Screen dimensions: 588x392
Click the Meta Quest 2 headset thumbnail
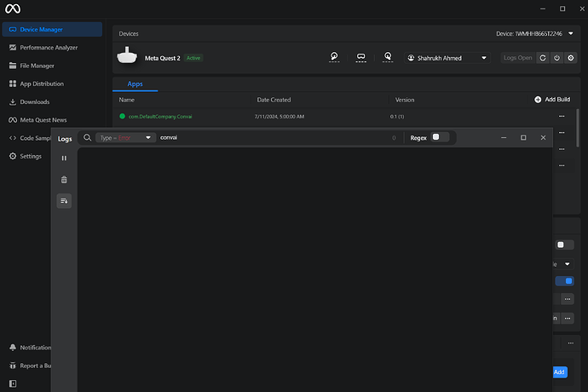point(127,55)
